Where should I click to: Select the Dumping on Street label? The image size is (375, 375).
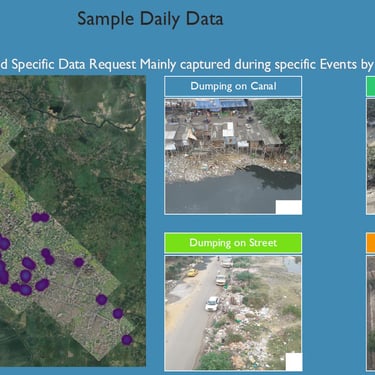233,243
